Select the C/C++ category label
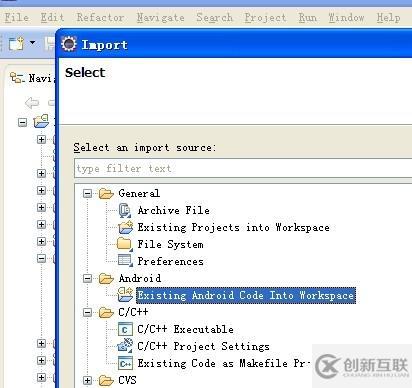 [x=133, y=312]
